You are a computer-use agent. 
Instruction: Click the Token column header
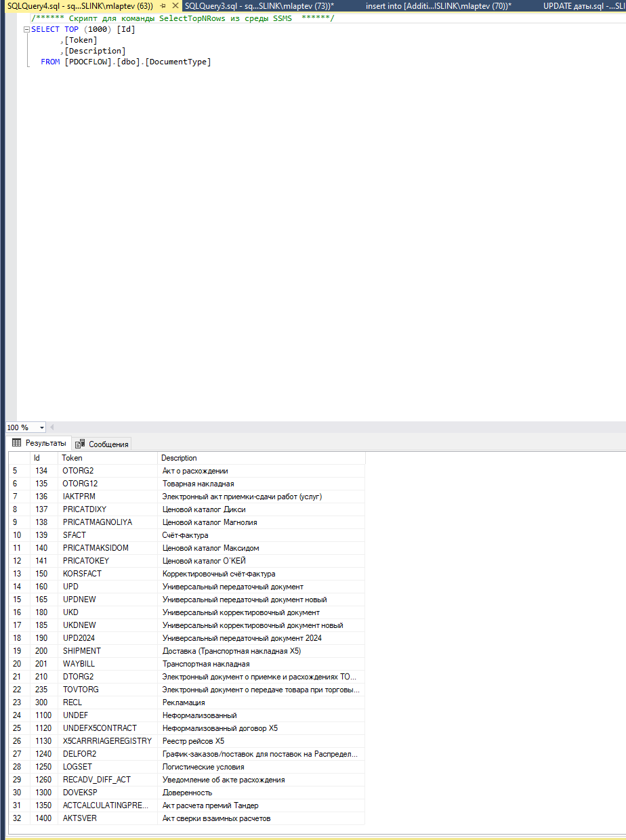pyautogui.click(x=108, y=458)
